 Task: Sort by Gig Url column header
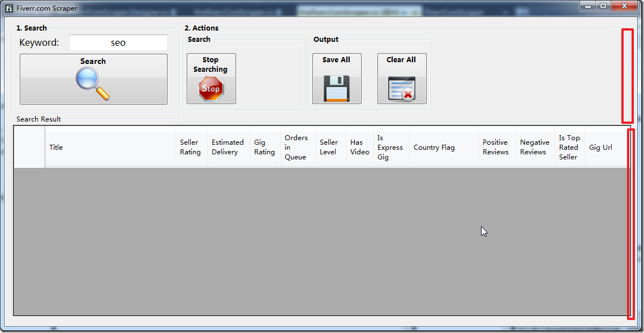606,147
